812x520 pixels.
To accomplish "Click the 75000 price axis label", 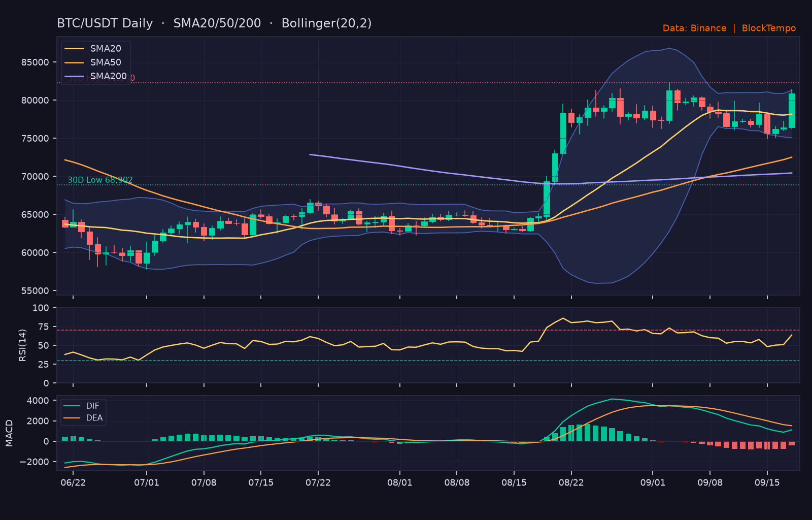I will [35, 139].
